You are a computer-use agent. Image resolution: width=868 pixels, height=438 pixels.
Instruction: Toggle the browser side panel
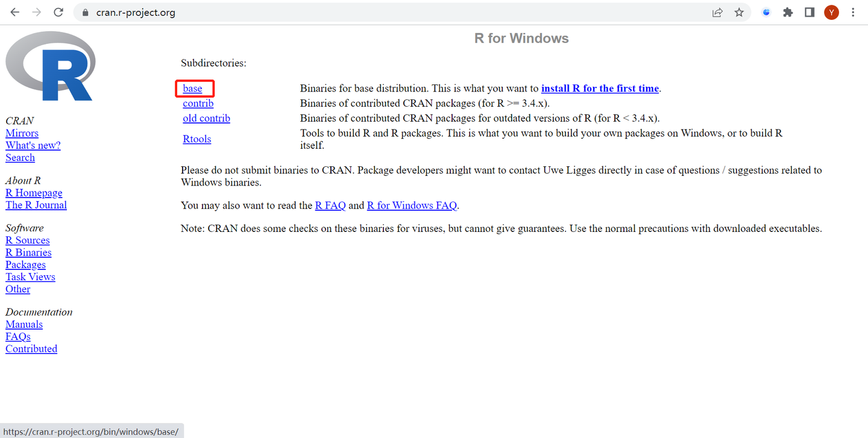click(810, 13)
